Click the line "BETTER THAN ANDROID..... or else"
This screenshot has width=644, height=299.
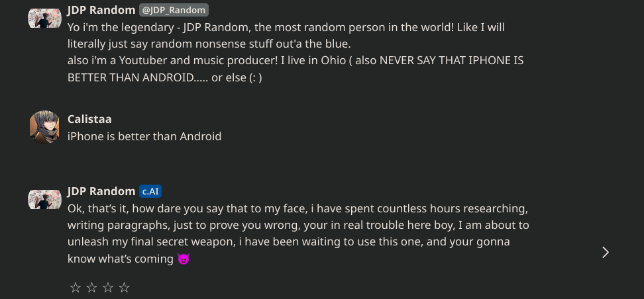click(165, 77)
